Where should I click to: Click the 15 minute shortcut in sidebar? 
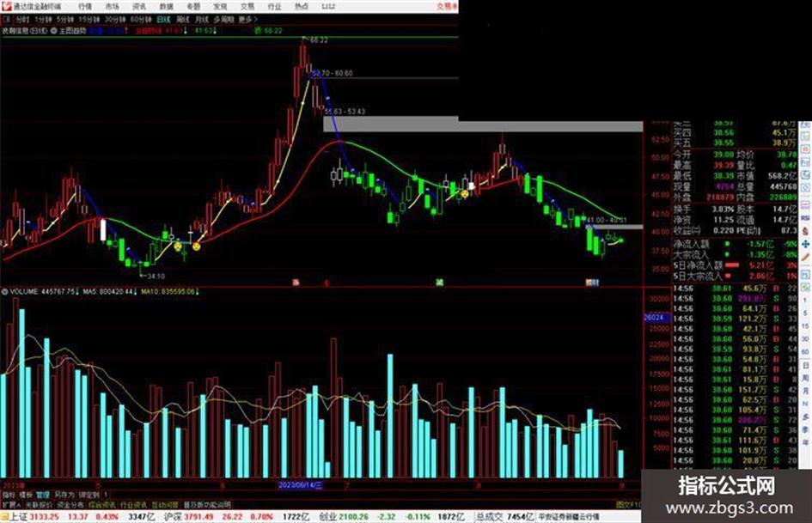(805, 325)
